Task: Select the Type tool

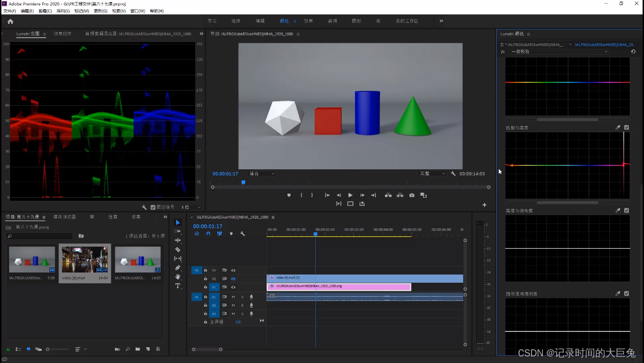Action: pos(178,286)
